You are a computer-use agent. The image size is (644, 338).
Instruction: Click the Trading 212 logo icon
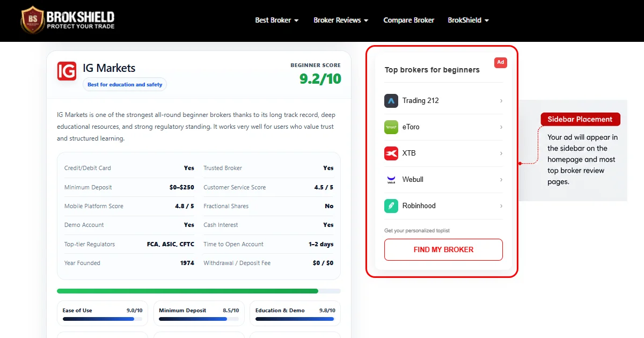pos(391,101)
